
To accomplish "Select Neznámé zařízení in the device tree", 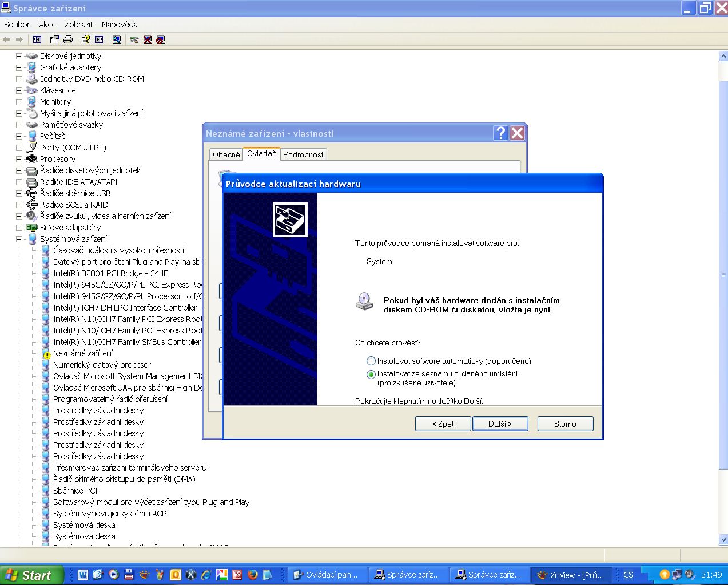I will (83, 353).
